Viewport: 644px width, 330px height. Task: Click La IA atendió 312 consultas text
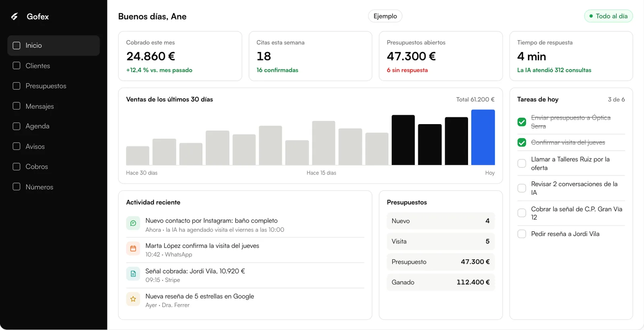point(554,70)
